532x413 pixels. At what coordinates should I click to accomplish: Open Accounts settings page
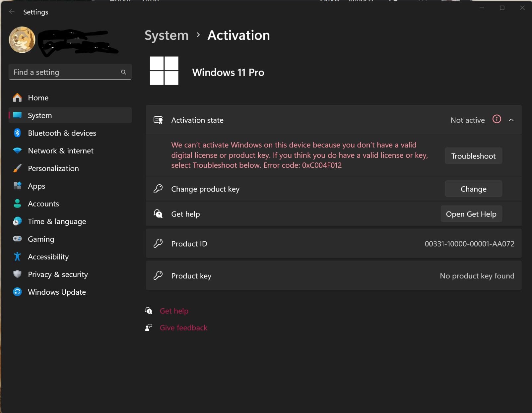click(70, 204)
